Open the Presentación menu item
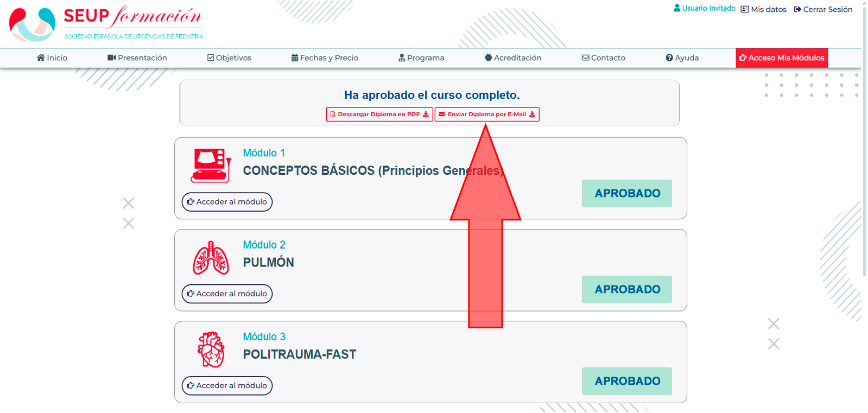868x413 pixels. pyautogui.click(x=137, y=58)
